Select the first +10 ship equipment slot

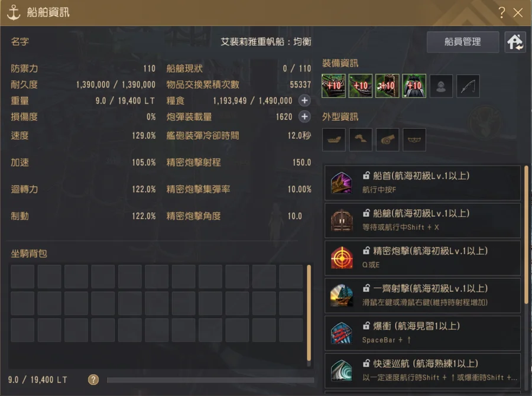coord(333,86)
